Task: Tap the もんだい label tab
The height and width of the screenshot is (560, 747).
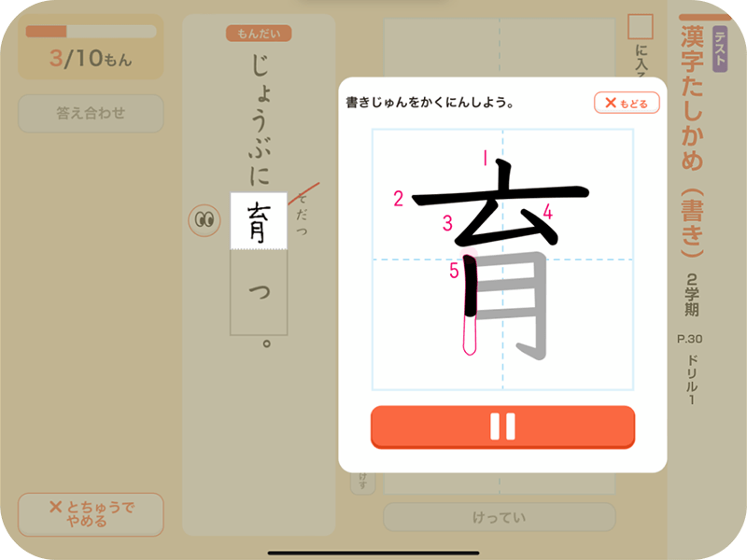Action: [x=259, y=34]
